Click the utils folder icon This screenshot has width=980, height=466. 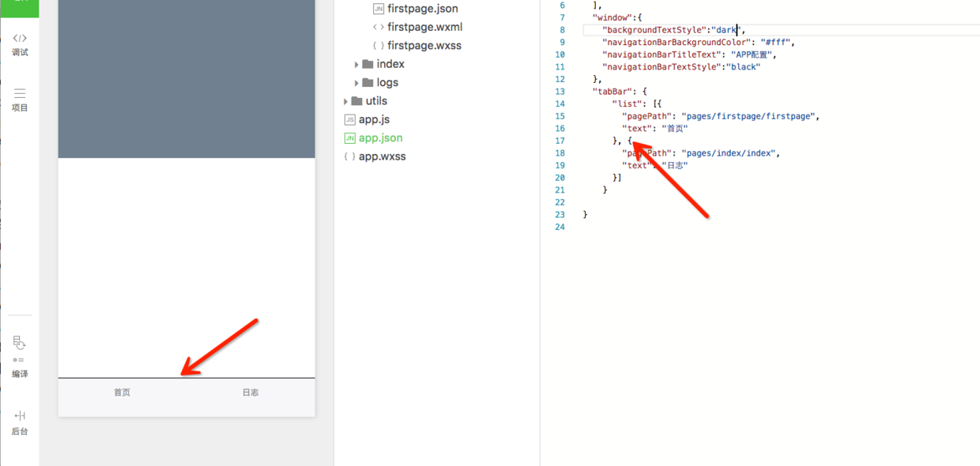356,101
